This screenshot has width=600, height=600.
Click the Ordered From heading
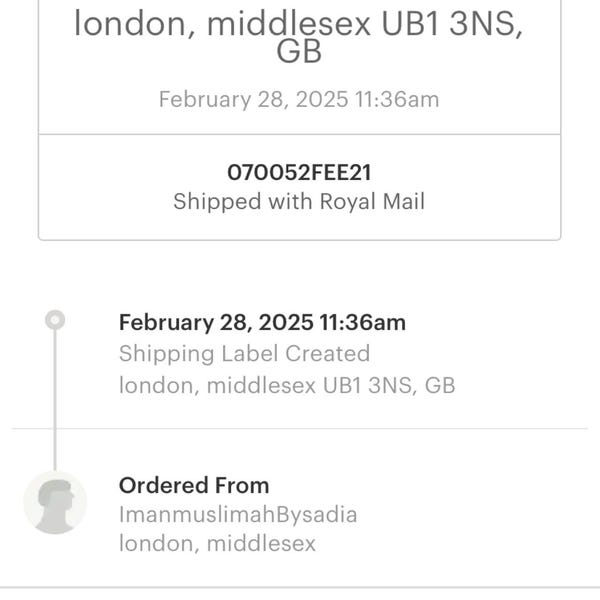click(x=194, y=485)
